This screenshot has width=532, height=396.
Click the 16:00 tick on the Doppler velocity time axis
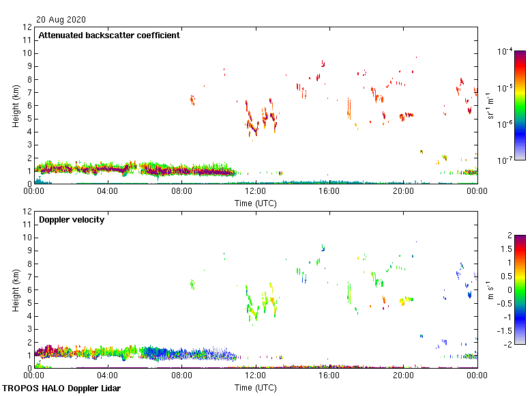[329, 376]
